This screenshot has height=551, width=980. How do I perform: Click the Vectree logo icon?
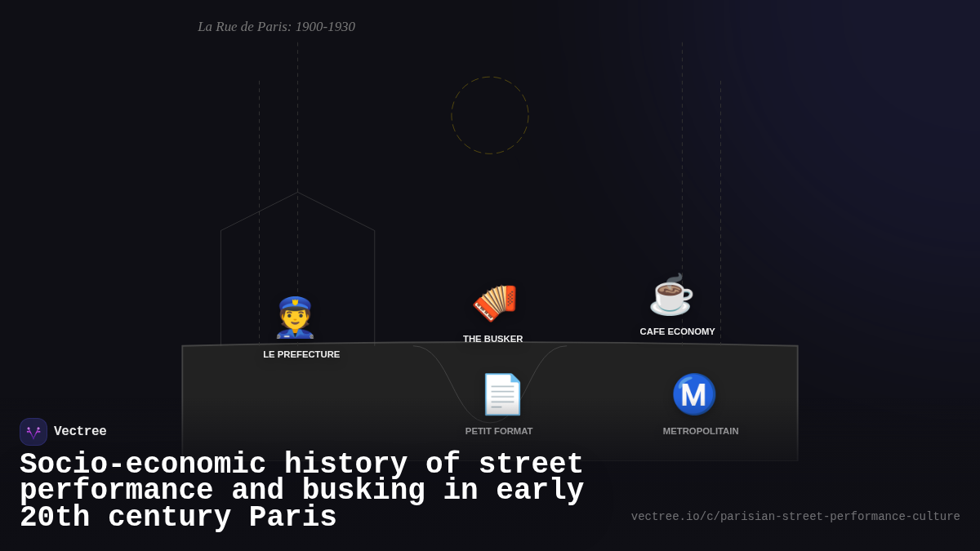[33, 431]
